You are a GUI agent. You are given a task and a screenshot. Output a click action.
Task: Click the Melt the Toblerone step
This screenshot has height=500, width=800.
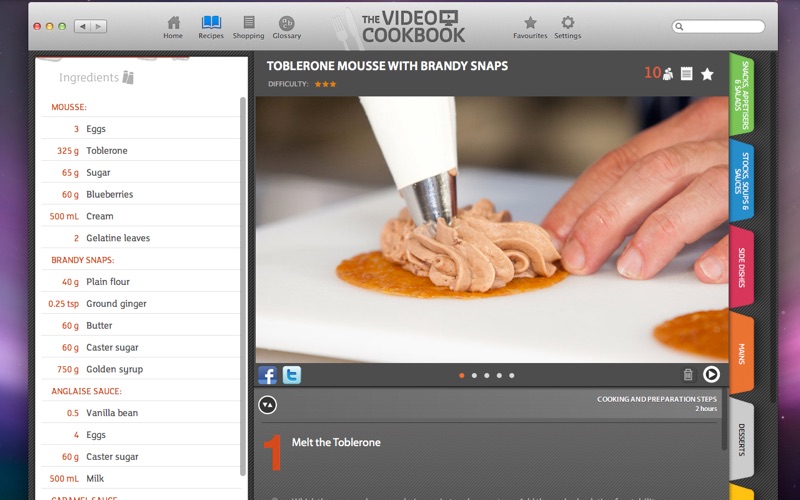click(336, 442)
